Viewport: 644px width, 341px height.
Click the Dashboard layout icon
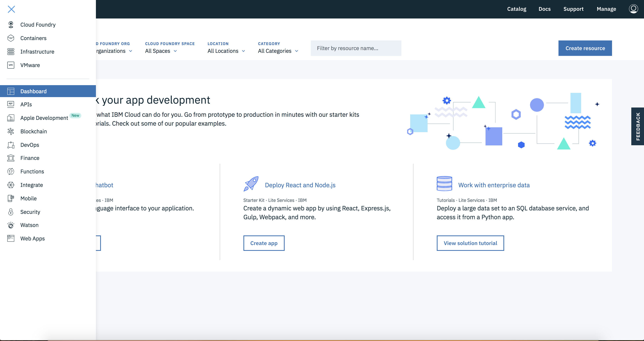[x=11, y=91]
